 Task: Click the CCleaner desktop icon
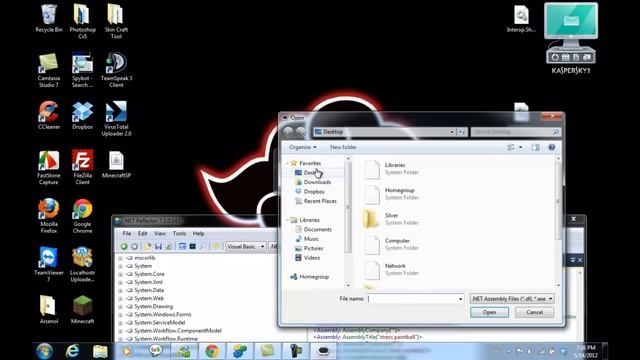coord(49,116)
